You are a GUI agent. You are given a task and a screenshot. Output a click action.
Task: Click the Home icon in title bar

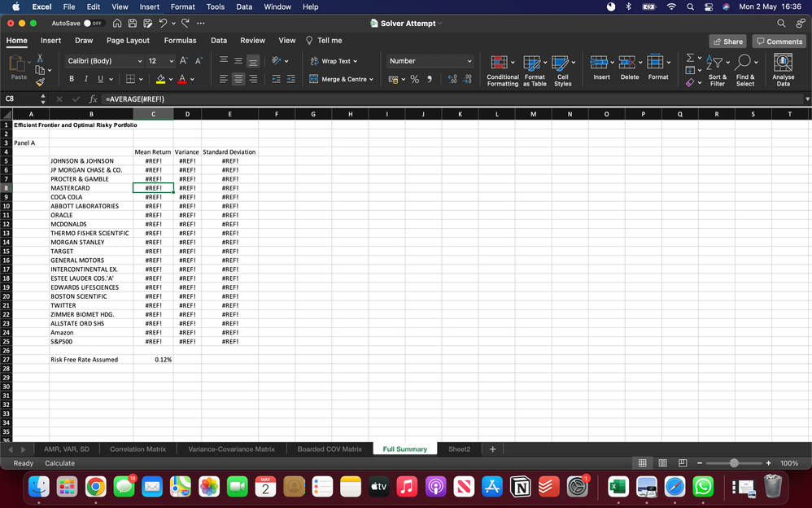(x=117, y=24)
